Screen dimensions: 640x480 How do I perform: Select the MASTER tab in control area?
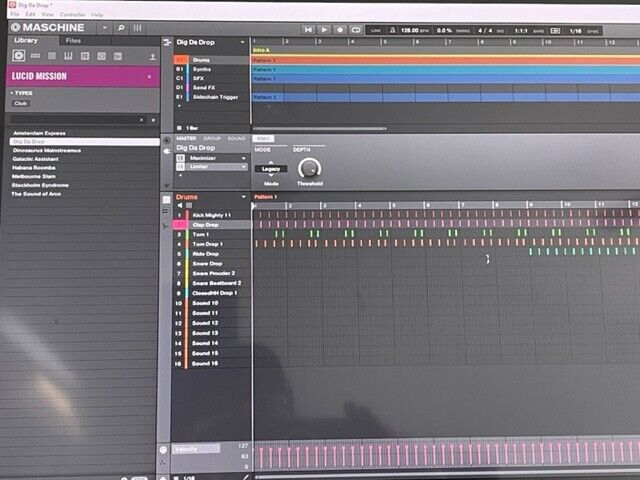point(186,138)
